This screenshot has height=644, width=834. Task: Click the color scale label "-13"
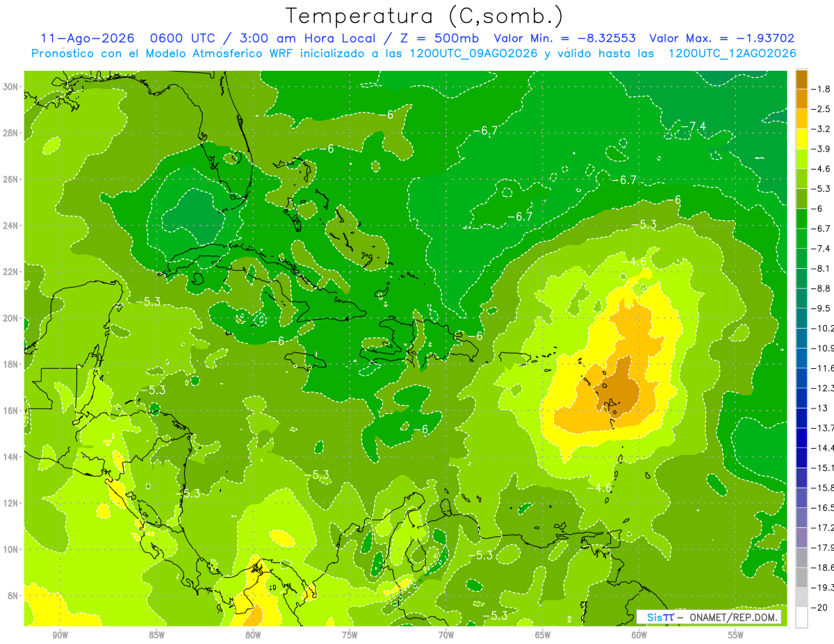(x=820, y=408)
